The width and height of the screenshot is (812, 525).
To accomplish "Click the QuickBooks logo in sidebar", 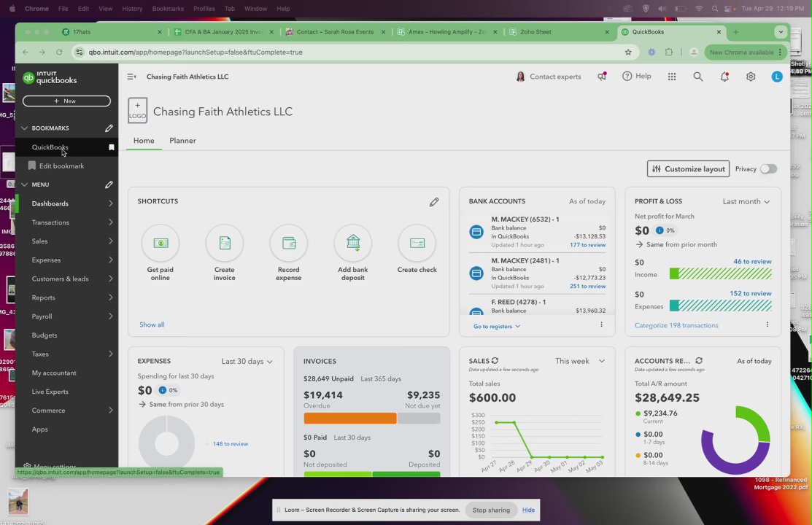I will (50, 78).
